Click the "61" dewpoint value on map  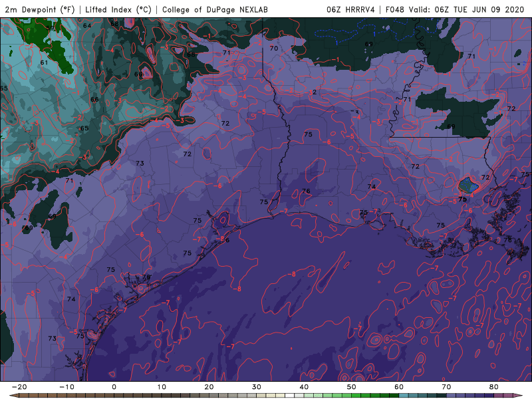44,63
